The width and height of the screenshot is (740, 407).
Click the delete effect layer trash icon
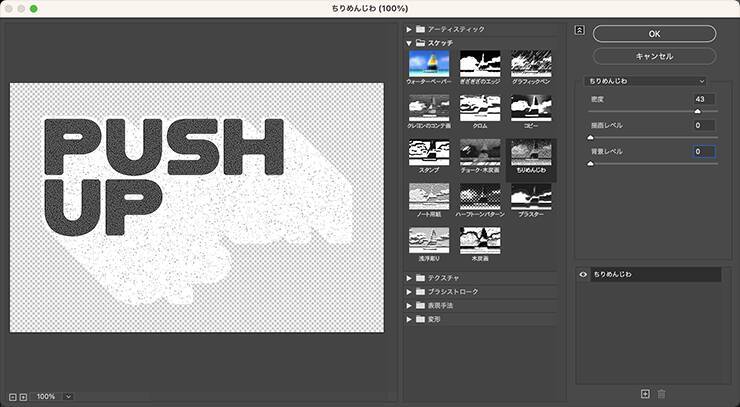661,395
